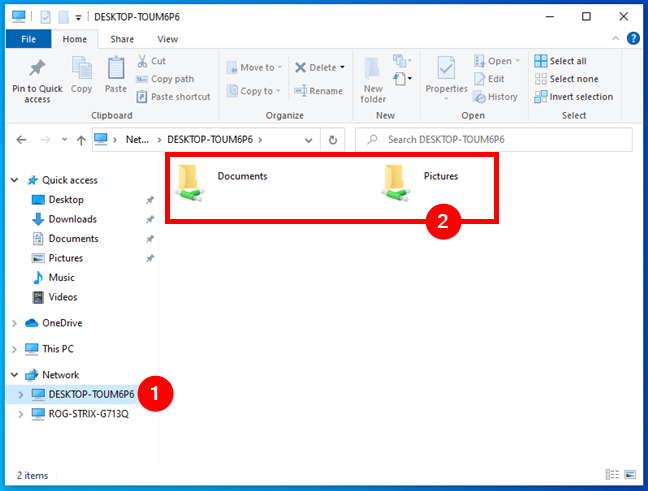Open the Open command dropdown
The image size is (648, 491).
click(x=518, y=61)
